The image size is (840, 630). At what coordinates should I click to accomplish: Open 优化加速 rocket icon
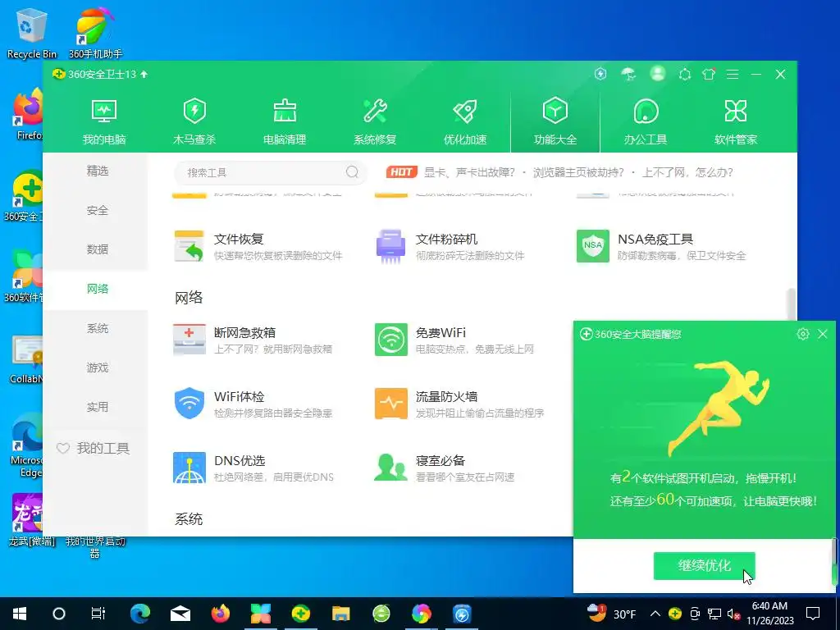coord(464,112)
